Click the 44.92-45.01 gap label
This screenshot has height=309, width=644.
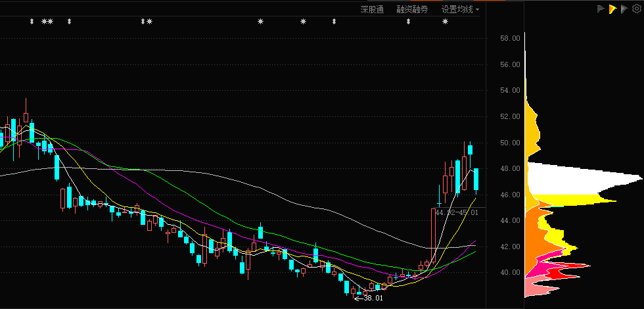tap(457, 212)
